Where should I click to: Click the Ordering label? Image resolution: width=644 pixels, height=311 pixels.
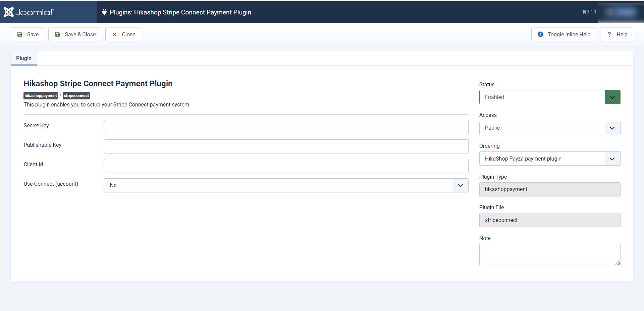coord(489,146)
